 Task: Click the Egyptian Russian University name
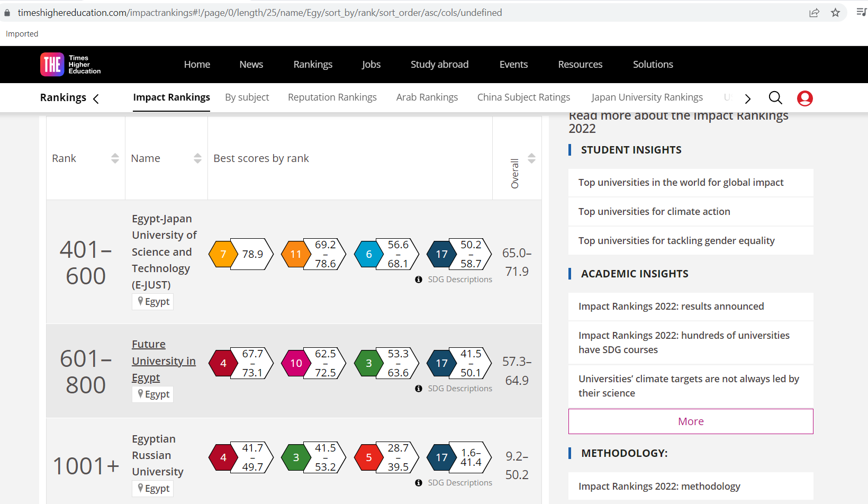click(158, 455)
